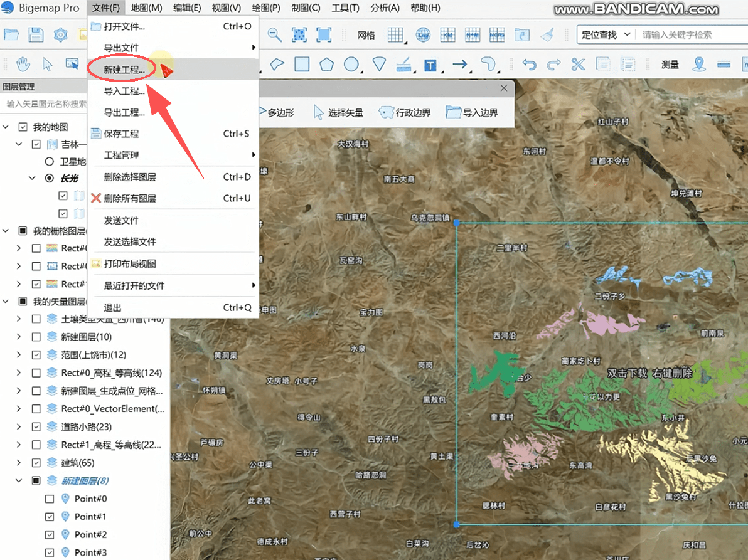This screenshot has height=560, width=748.
Task: Toggle the 我的地图 checkbox
Action: pyautogui.click(x=23, y=127)
